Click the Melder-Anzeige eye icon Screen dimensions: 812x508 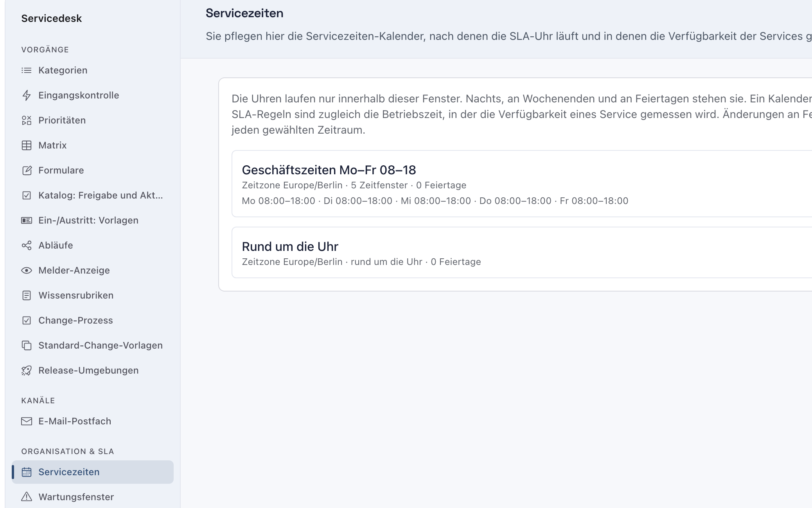coord(27,270)
